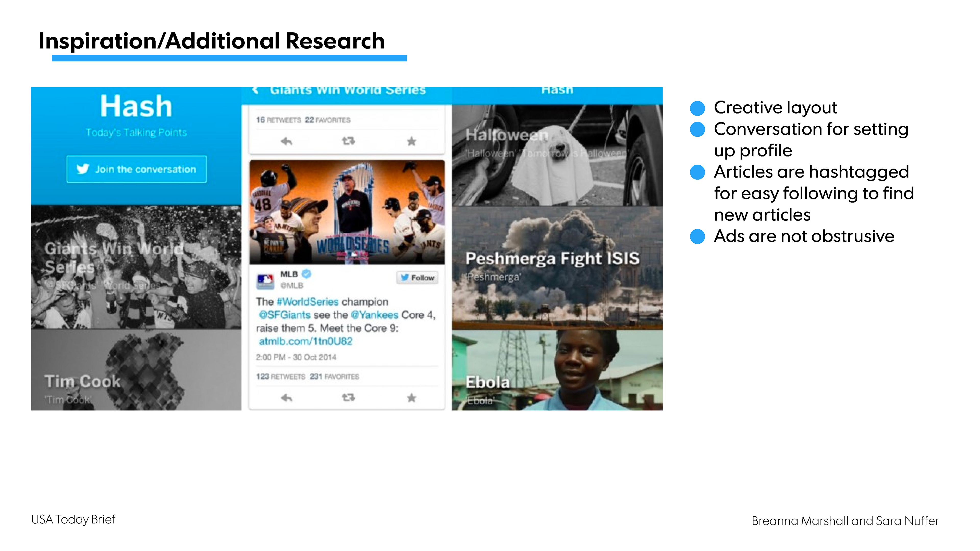Open the Peshmerga Fight ISIS story card
The width and height of the screenshot is (980, 551).
[557, 268]
